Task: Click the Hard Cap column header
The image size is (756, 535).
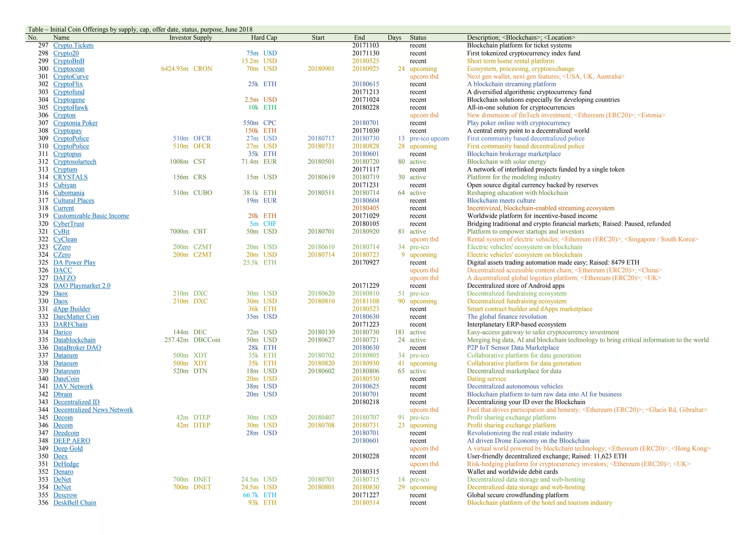Action: point(264,38)
